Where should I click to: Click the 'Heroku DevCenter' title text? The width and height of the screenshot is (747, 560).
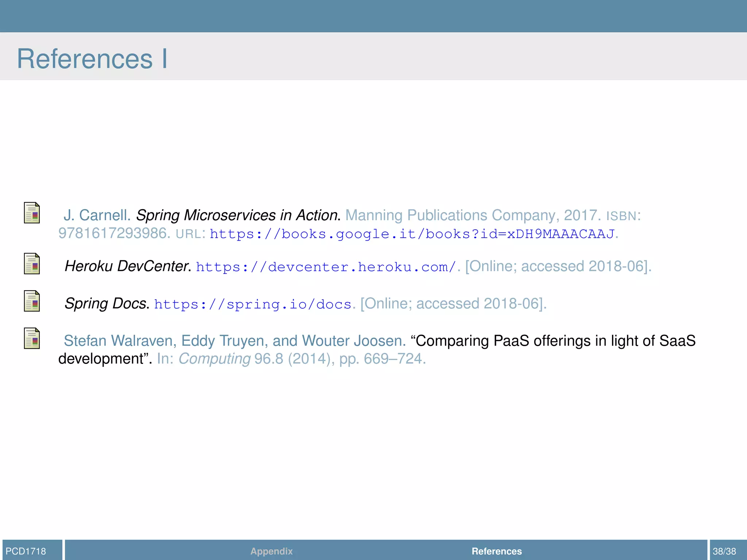point(127,266)
